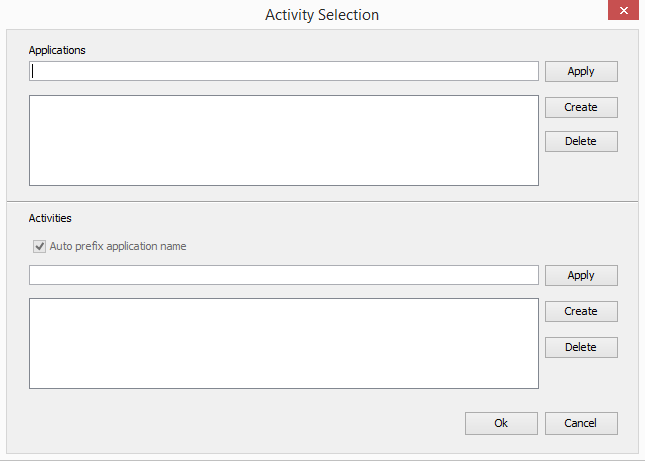Click the Activities name text field
This screenshot has height=461, width=645.
pyautogui.click(x=284, y=275)
